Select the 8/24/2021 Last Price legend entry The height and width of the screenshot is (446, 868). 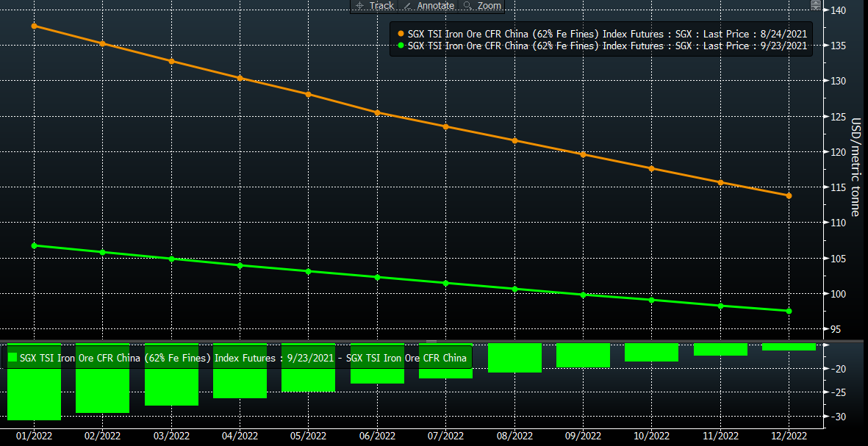[606, 34]
